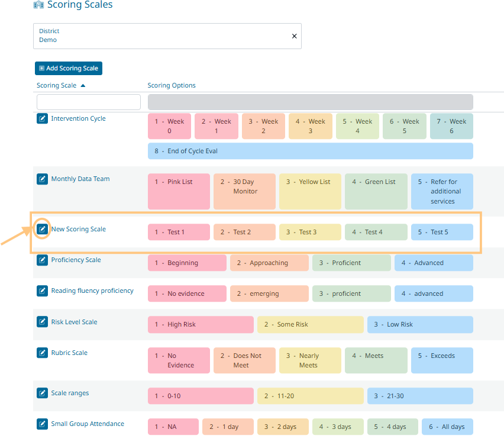Image resolution: width=504 pixels, height=439 pixels.
Task: Open edit pencil for Monthly Data Team
Action: tap(42, 179)
